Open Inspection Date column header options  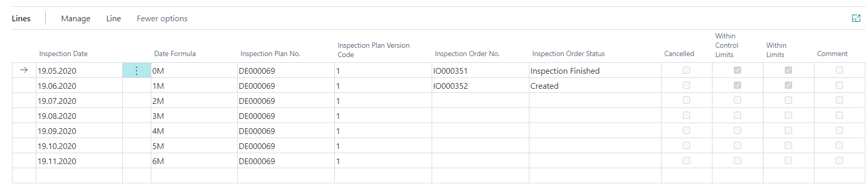click(63, 53)
